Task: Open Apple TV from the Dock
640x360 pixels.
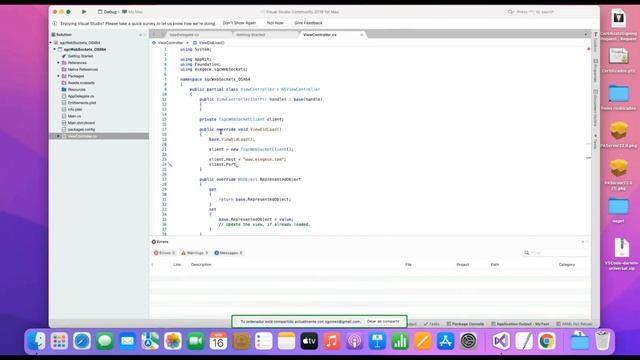Action: 309,341
